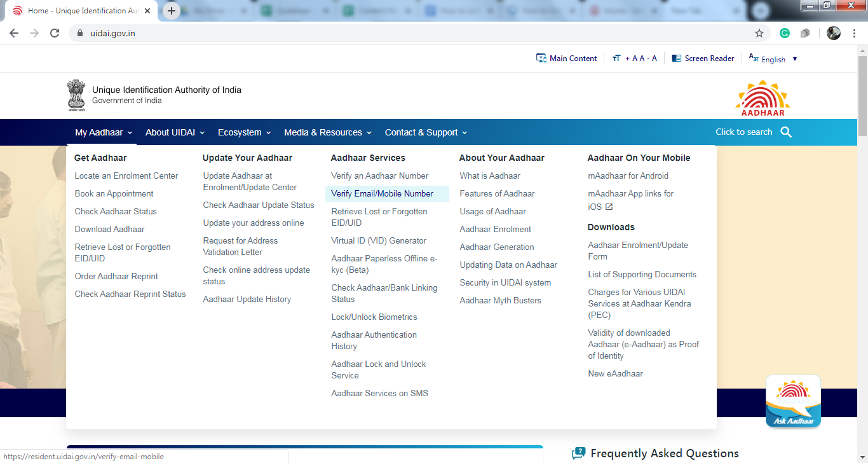Viewport: 868px width, 463px height.
Task: Click Aadhaar Enrolment/Update Form download
Action: pos(638,251)
